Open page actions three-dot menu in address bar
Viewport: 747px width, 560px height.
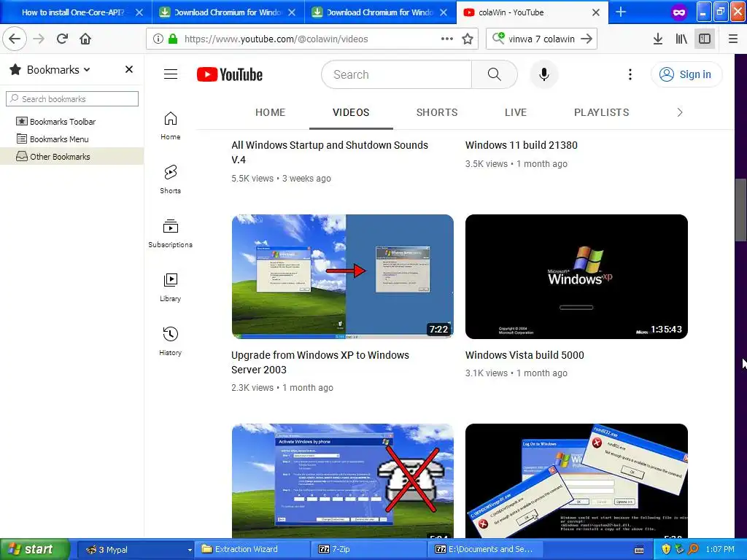tap(447, 39)
